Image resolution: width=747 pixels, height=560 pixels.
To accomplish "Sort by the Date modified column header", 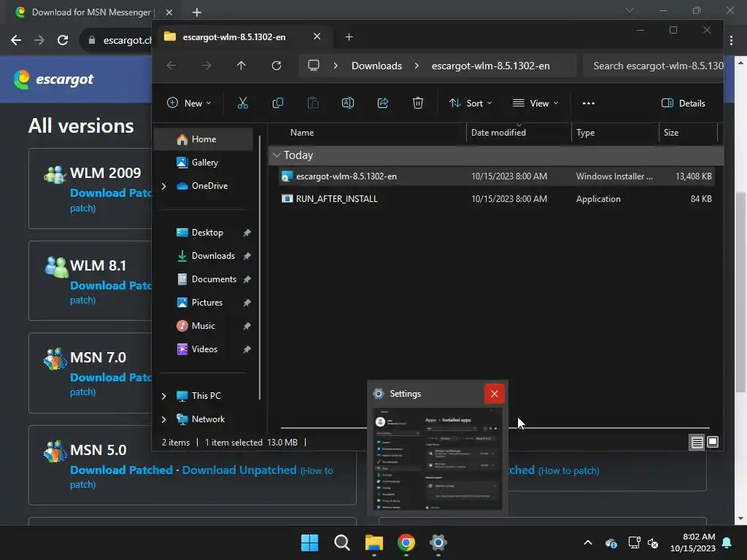I will coord(498,133).
